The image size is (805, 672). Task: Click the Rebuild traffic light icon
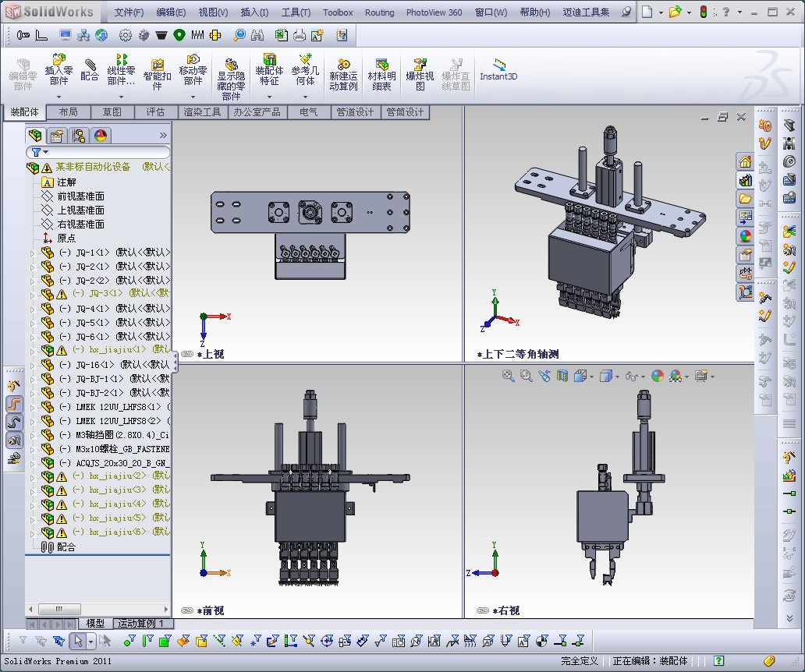[704, 12]
